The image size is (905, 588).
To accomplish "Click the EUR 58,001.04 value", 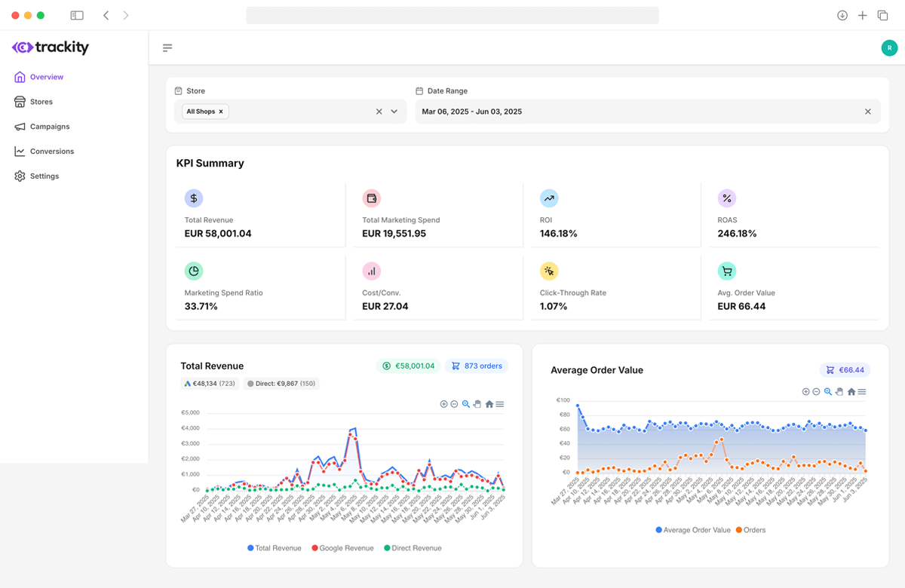I will click(218, 234).
